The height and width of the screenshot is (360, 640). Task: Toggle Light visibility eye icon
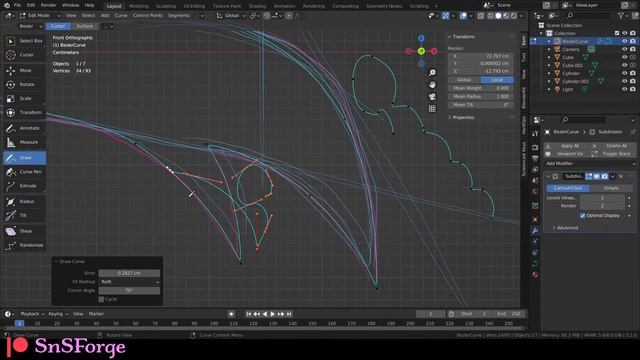point(624,89)
